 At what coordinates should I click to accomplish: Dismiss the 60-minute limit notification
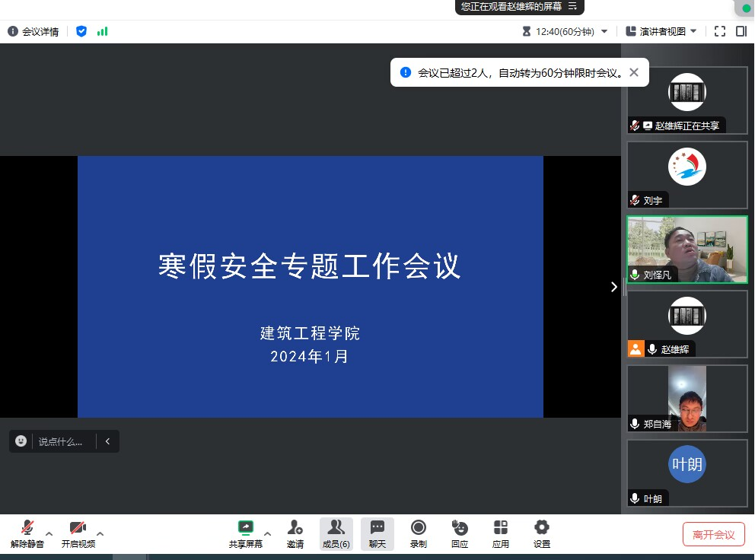[634, 73]
